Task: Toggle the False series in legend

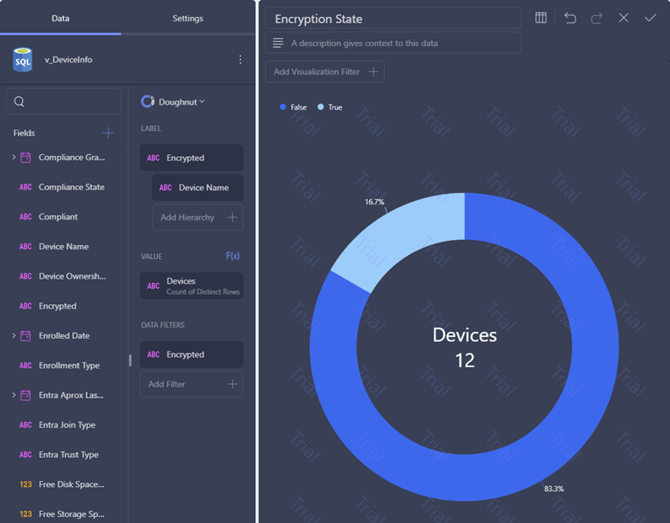Action: click(x=293, y=107)
